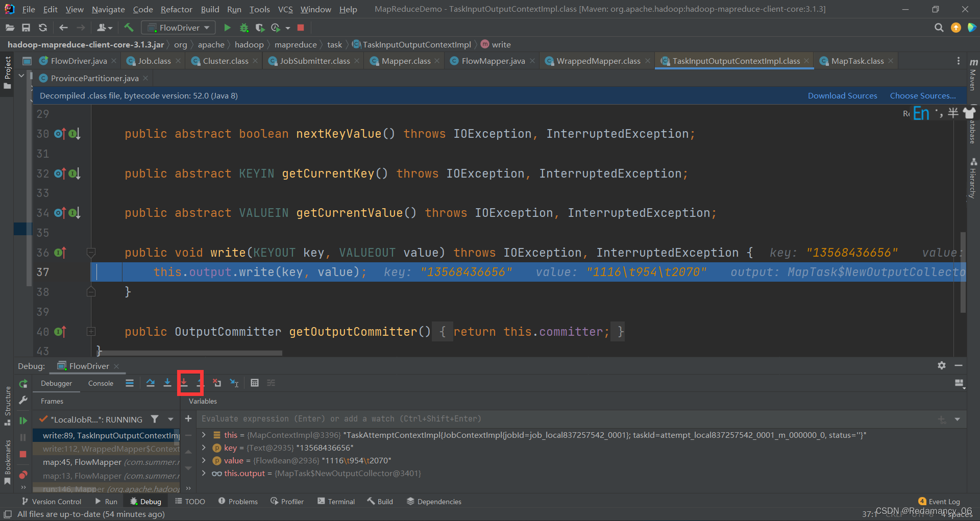This screenshot has height=521, width=980.
Task: Open the FlowDriver run configuration dropdown
Action: 178,28
